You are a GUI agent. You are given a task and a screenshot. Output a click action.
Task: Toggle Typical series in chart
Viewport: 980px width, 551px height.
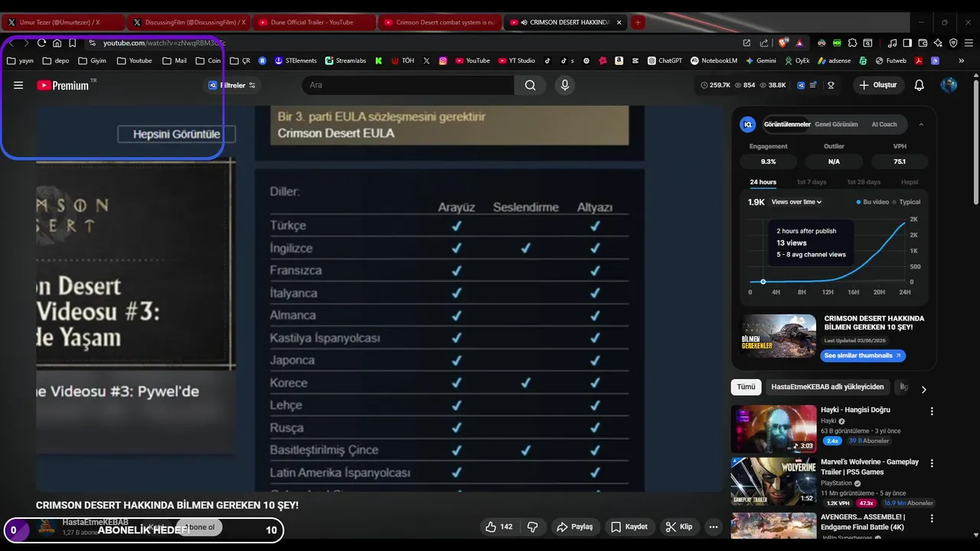906,202
